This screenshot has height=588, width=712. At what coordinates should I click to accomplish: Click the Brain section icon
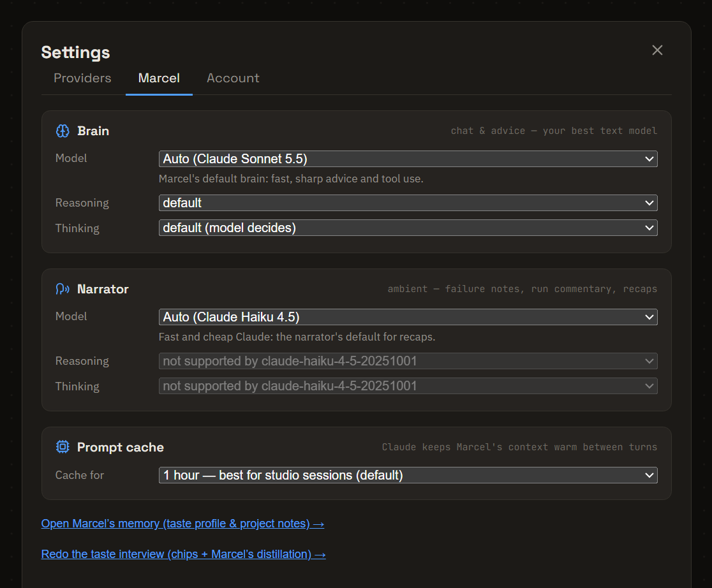63,131
